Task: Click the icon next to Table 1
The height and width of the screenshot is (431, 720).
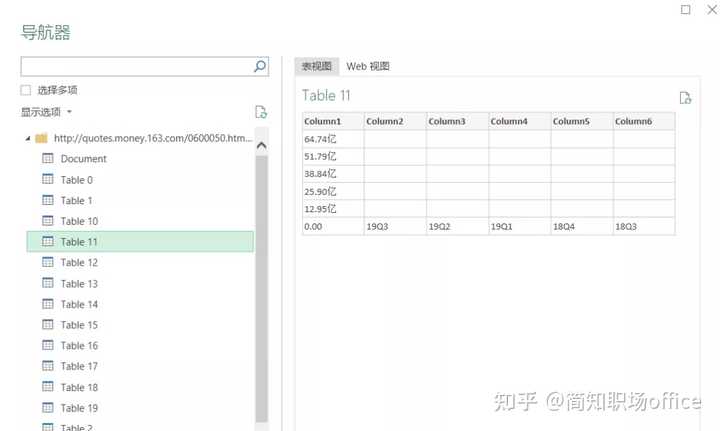Action: (48, 200)
